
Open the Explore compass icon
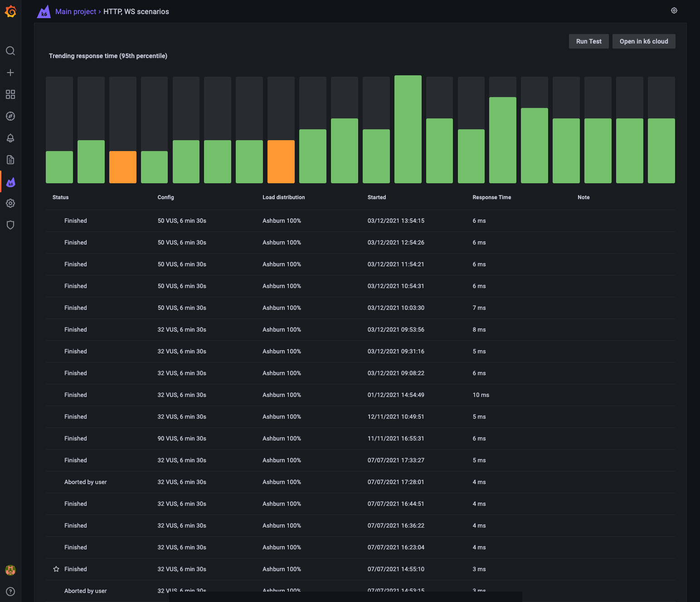(10, 116)
